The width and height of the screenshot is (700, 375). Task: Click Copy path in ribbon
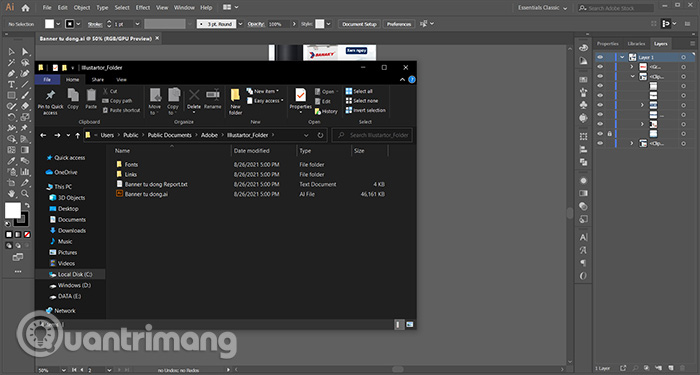tap(117, 101)
